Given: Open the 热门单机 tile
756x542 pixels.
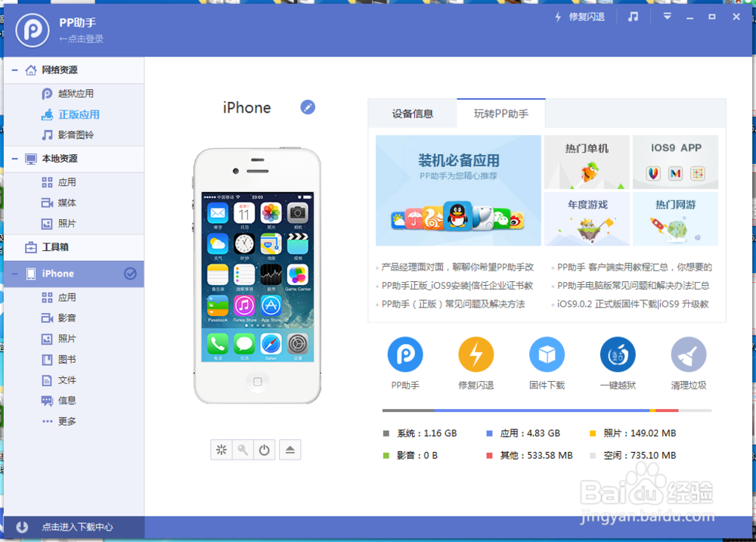Looking at the screenshot, I should [x=587, y=162].
